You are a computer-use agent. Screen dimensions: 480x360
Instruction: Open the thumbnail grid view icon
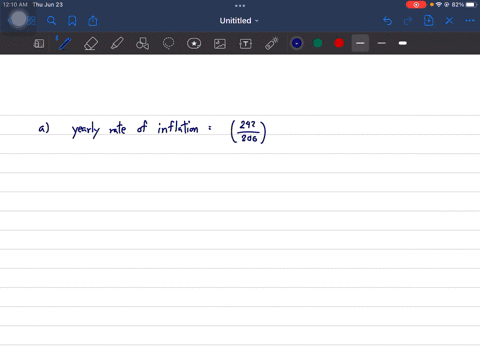point(31,21)
